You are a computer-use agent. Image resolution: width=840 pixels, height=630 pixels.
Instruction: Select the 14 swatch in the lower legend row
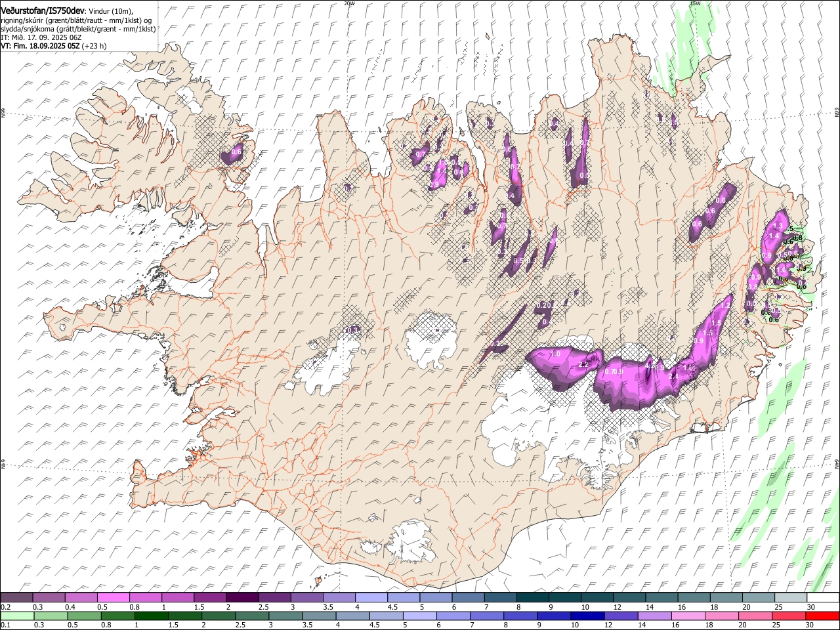tap(655, 616)
